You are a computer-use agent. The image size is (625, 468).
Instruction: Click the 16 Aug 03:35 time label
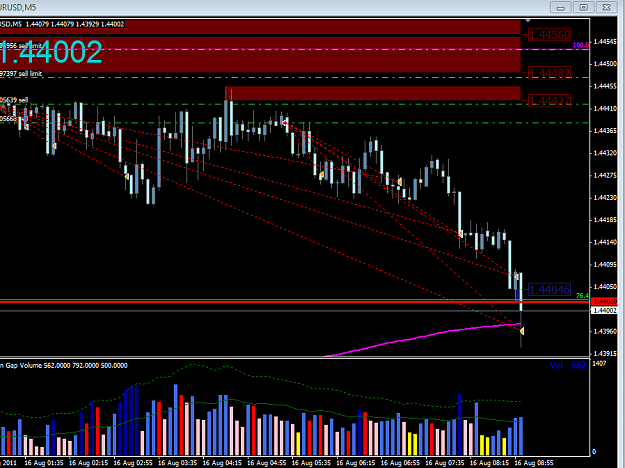[x=178, y=463]
